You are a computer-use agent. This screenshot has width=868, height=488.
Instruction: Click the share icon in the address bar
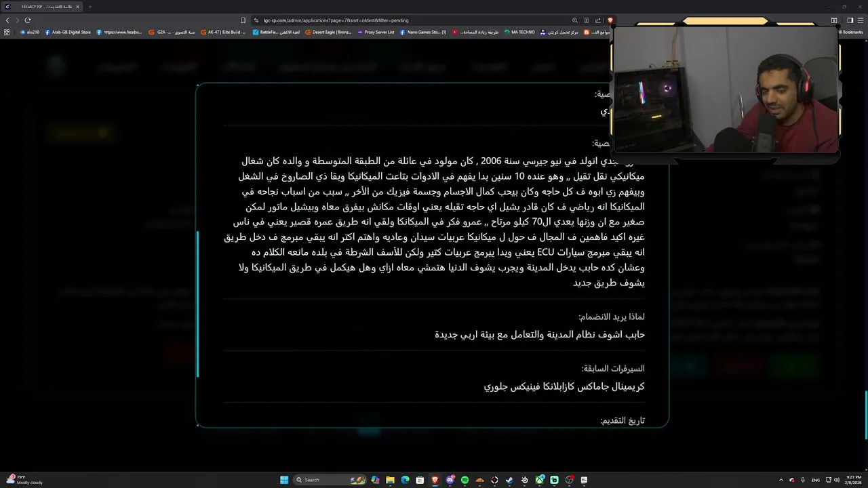click(x=598, y=20)
